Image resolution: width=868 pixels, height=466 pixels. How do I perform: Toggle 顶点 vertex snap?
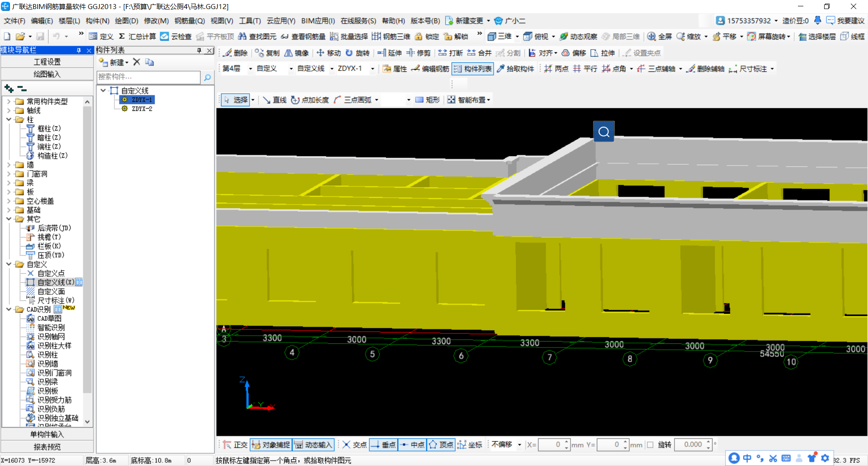441,445
